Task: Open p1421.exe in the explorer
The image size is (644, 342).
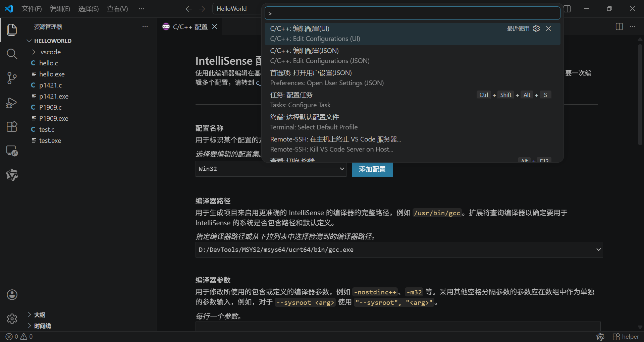Action: pyautogui.click(x=54, y=96)
